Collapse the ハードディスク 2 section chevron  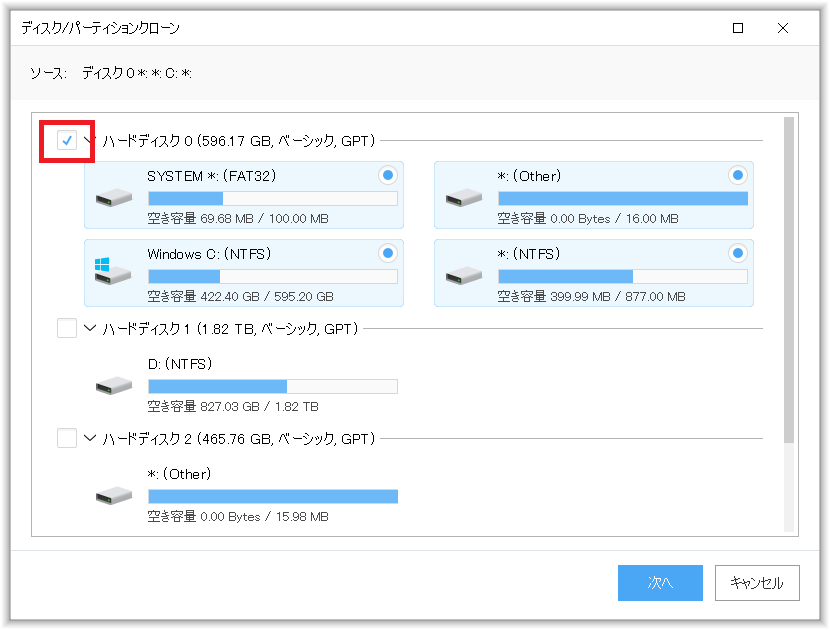click(x=90, y=438)
